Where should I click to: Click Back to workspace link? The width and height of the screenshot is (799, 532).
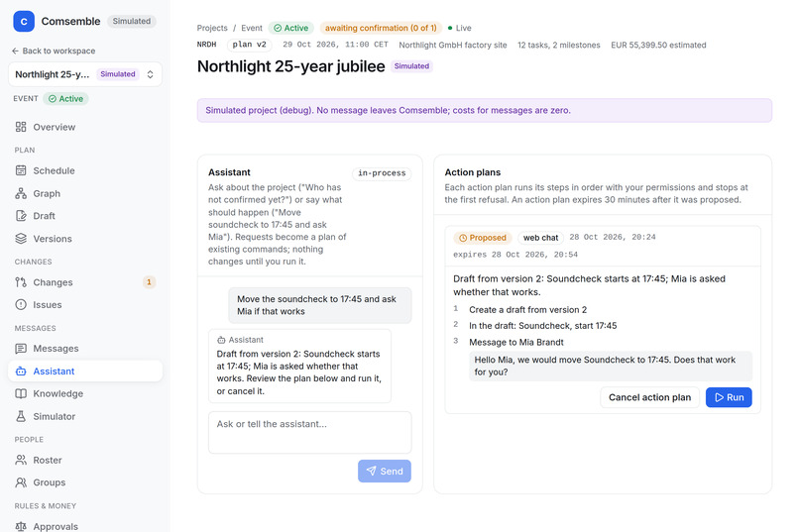point(54,51)
